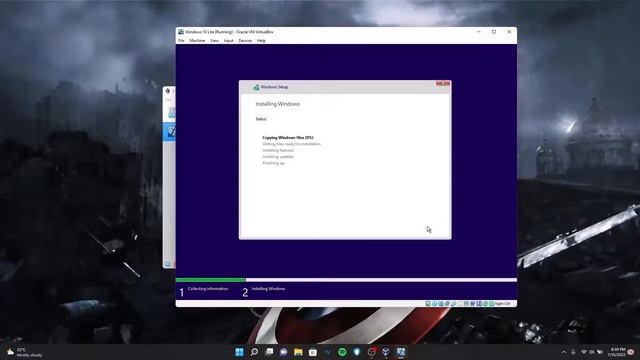
Task: Expand the hidden system tray icons chevron
Action: (x=564, y=352)
